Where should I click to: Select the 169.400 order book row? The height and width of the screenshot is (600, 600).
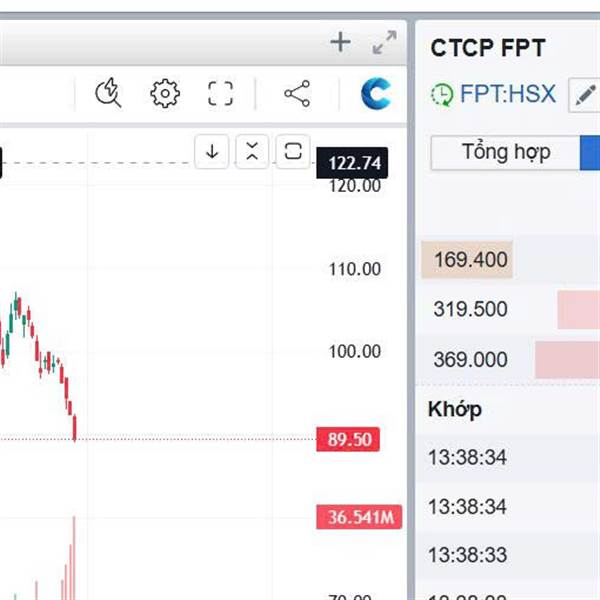pyautogui.click(x=470, y=260)
